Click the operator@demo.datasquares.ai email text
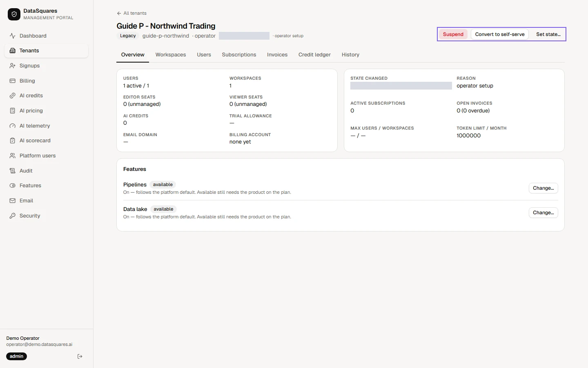 click(39, 345)
